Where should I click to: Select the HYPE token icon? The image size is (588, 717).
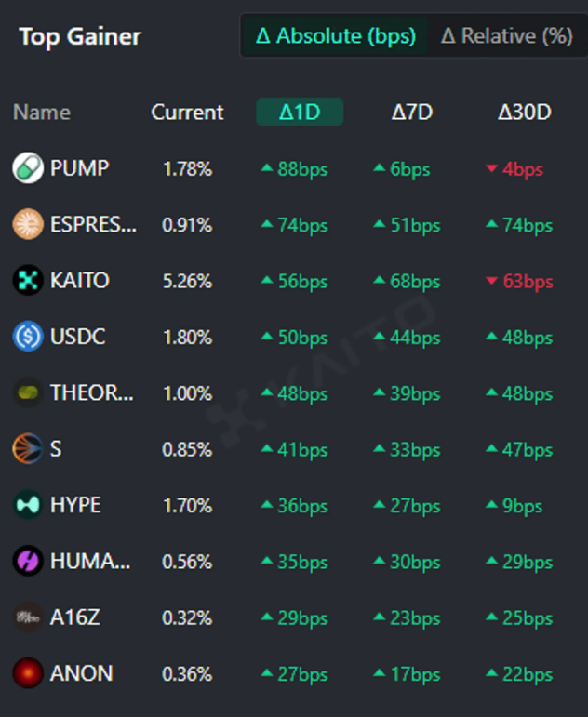[28, 505]
